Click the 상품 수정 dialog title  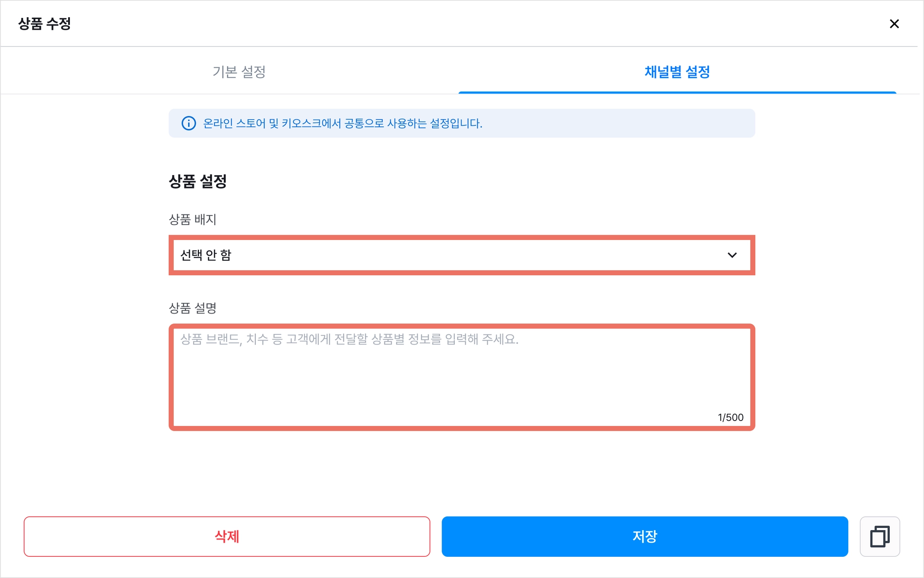(45, 23)
